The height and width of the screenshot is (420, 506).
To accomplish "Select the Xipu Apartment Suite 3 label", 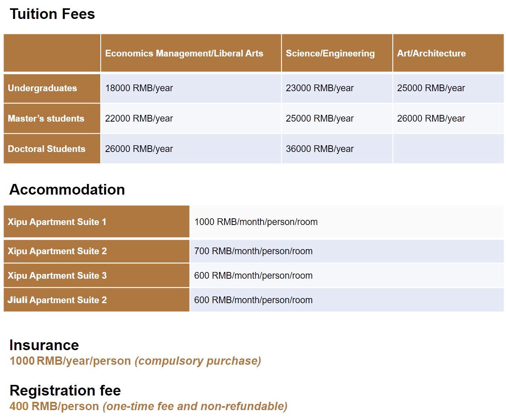I will point(57,276).
